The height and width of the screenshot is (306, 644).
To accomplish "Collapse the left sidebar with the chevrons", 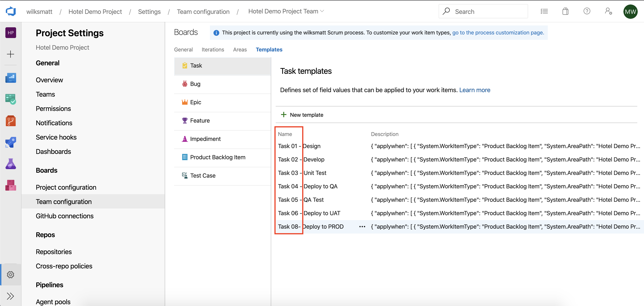I will click(x=11, y=296).
